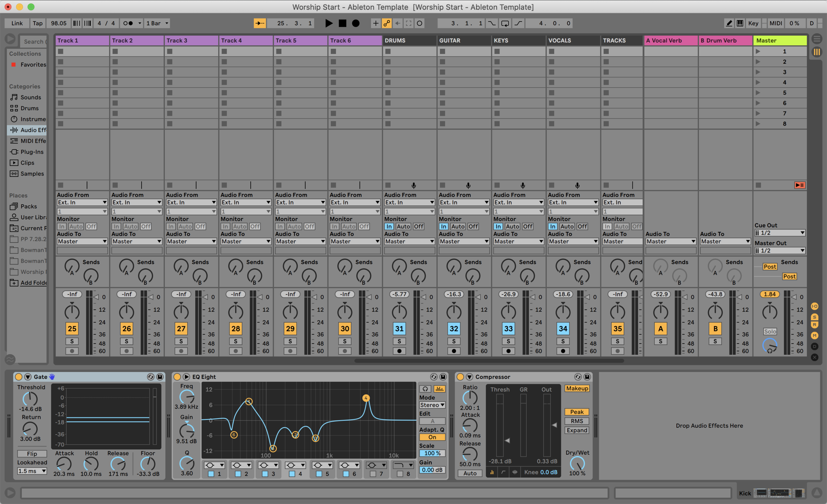This screenshot has height=504, width=827.
Task: Toggle EQ Eight spectrum analyzer icon
Action: (x=439, y=389)
